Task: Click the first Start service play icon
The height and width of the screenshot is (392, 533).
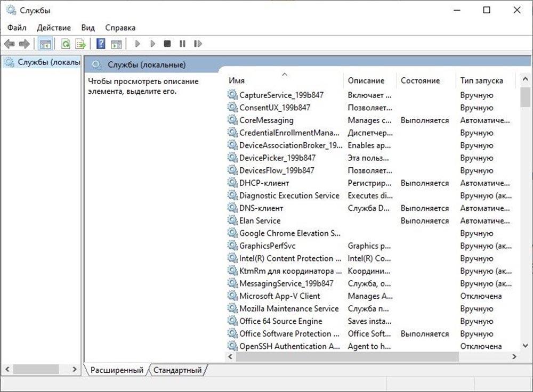Action: (x=138, y=44)
